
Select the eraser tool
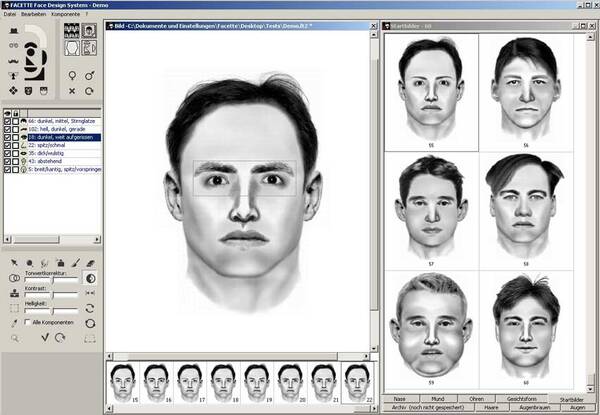[90, 263]
